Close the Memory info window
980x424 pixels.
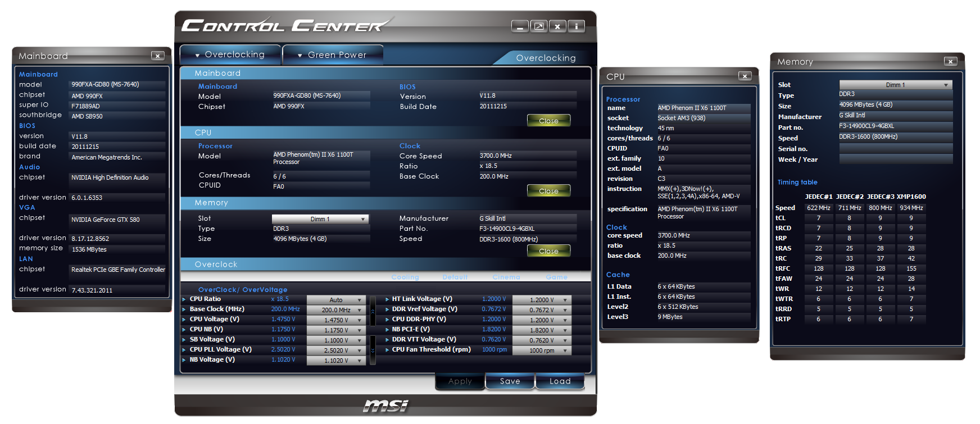(x=950, y=61)
